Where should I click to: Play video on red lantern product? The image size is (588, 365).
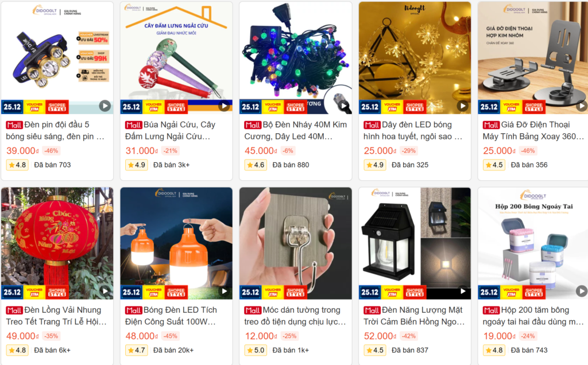point(105,291)
